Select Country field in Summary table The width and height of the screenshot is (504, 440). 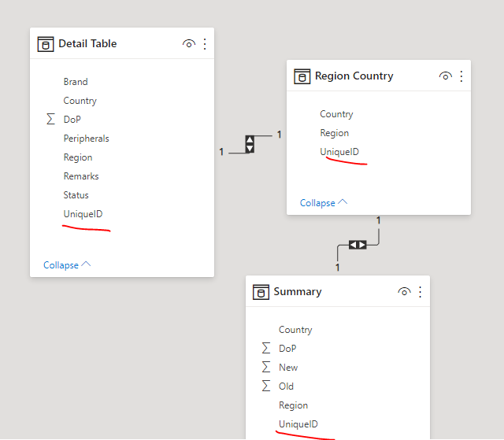point(295,330)
